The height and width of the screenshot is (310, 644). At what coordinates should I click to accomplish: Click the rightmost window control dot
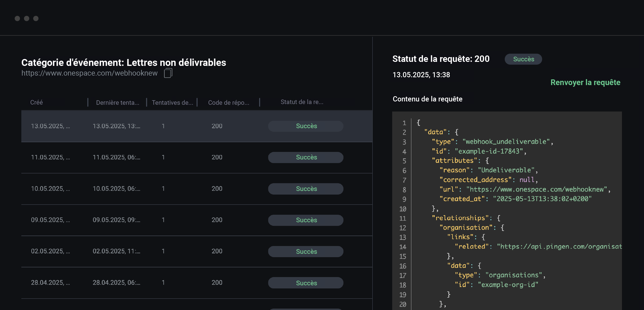(36, 18)
